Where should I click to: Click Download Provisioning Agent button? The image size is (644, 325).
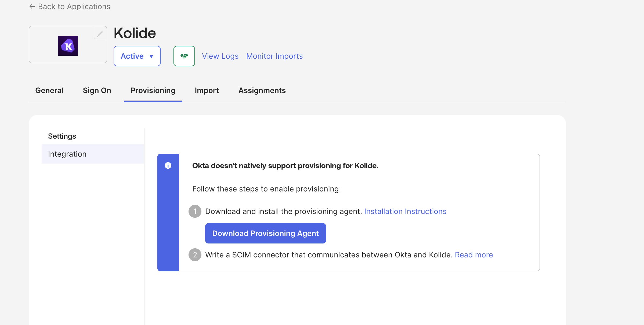coord(266,233)
